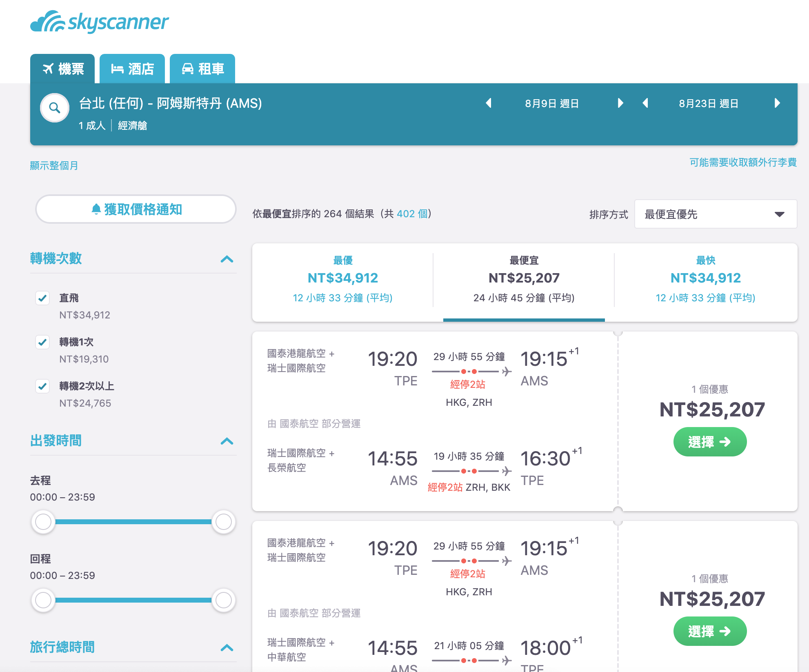Collapse the 出發時間 section
The width and height of the screenshot is (809, 672).
(227, 441)
